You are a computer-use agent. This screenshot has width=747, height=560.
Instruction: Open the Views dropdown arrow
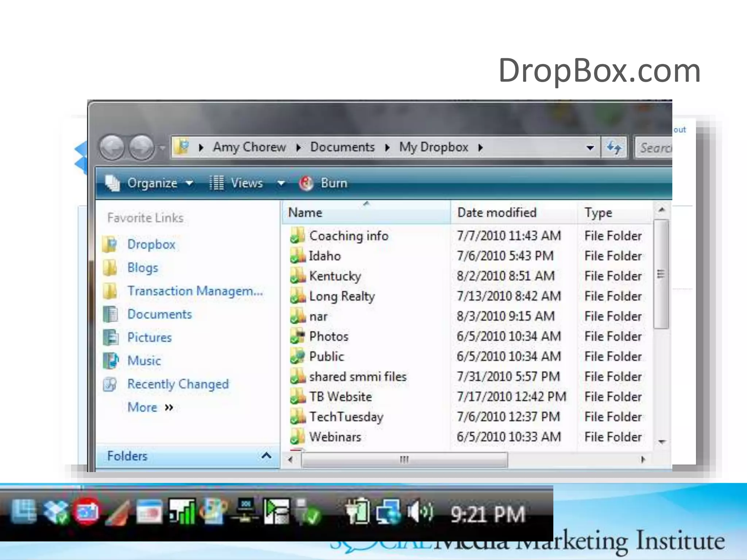point(281,183)
